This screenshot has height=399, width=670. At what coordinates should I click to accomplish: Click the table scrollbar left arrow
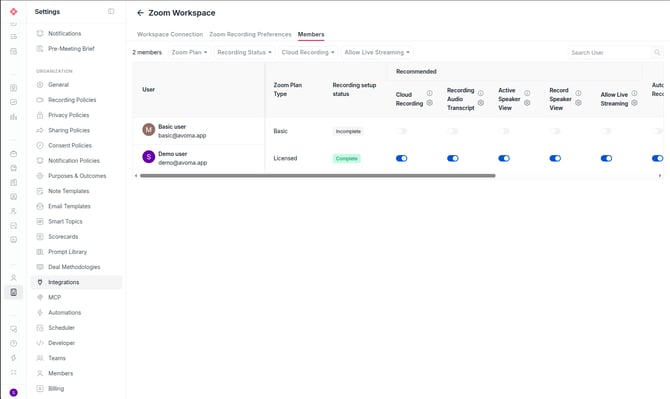(x=136, y=176)
